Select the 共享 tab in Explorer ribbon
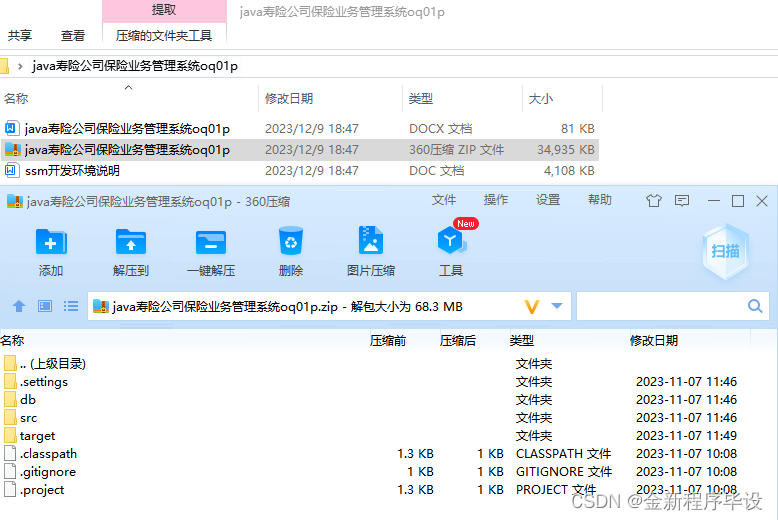This screenshot has width=778, height=520. [20, 36]
